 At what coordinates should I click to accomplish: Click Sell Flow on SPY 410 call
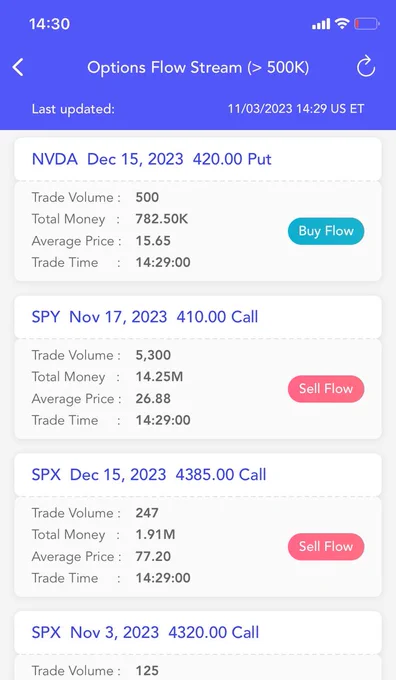click(x=326, y=389)
